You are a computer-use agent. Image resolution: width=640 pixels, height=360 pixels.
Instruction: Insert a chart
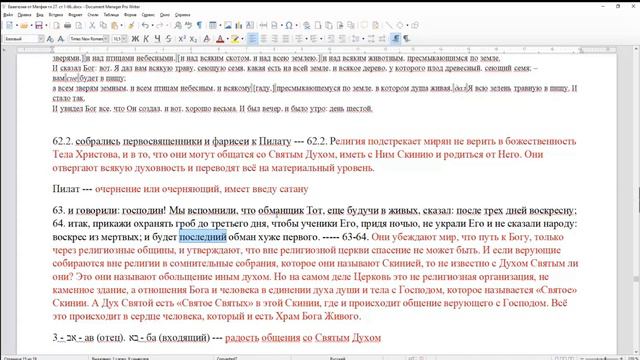tap(238, 25)
